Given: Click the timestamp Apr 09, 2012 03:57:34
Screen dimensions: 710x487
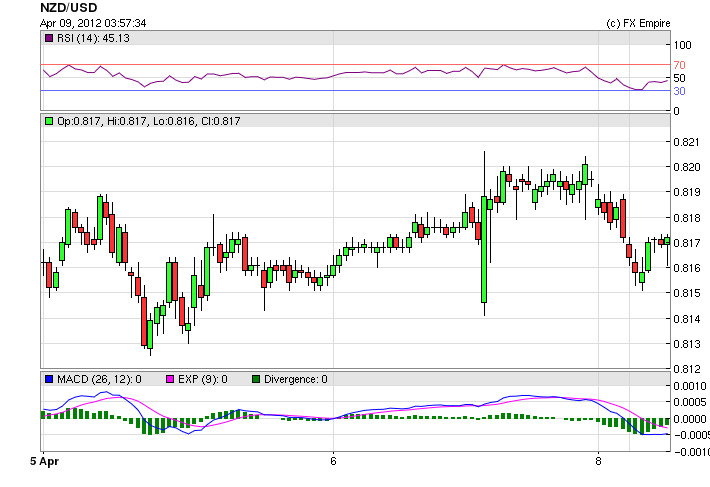Looking at the screenshot, I should [93, 23].
